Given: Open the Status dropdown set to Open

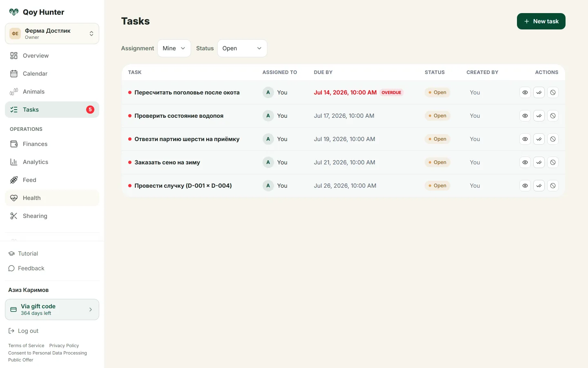Looking at the screenshot, I should [x=242, y=48].
